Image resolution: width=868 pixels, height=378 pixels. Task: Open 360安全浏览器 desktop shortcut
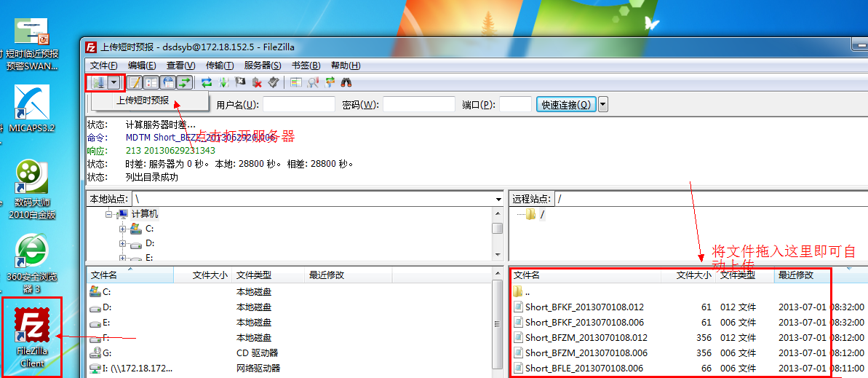(31, 263)
